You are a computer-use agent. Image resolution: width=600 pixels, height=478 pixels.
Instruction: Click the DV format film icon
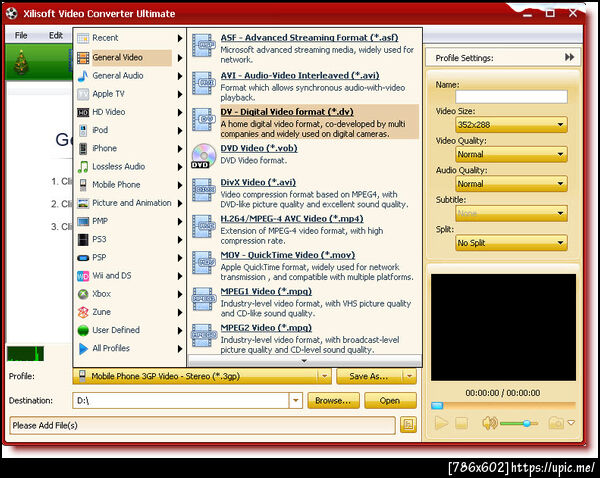click(202, 119)
